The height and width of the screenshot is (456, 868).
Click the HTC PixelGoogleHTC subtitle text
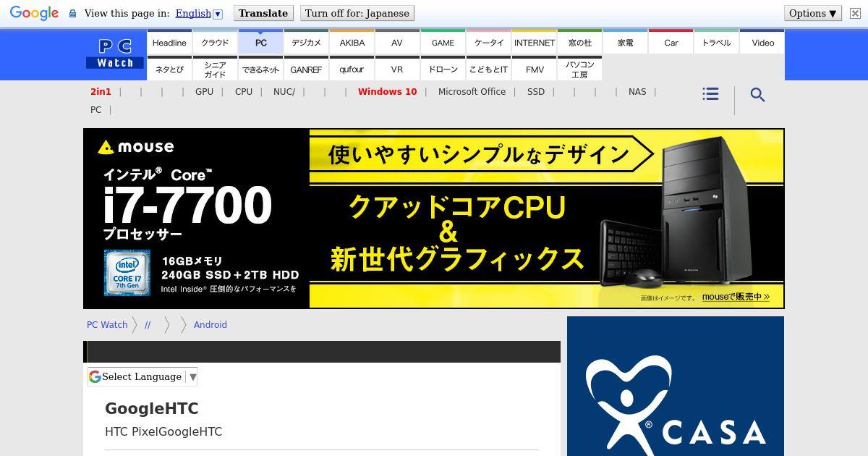(x=163, y=432)
